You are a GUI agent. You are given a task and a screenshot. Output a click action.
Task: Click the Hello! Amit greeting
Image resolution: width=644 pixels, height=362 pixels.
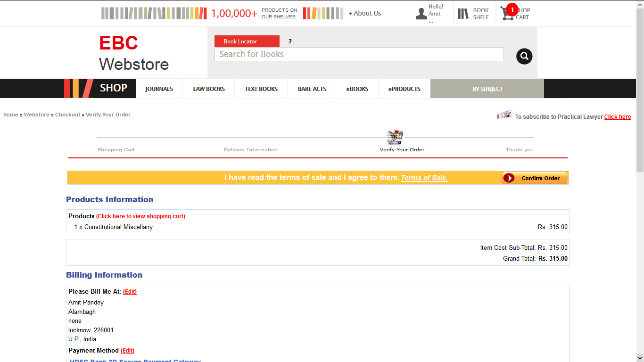pyautogui.click(x=436, y=14)
